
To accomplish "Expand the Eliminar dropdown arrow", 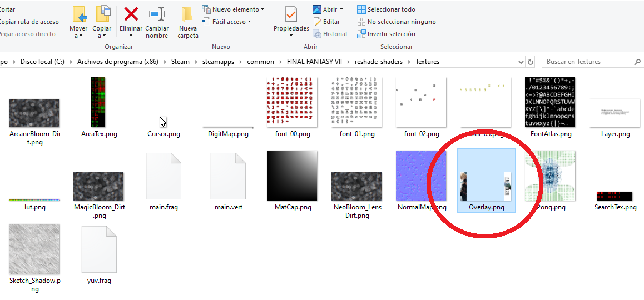I will [x=131, y=36].
